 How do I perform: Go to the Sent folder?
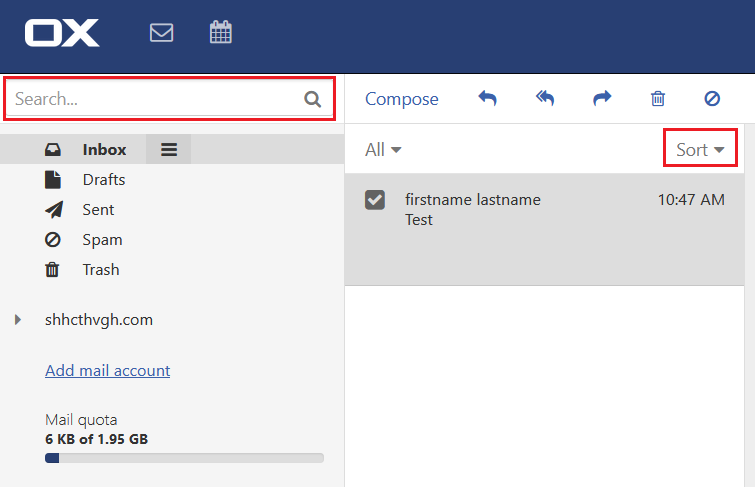point(98,210)
